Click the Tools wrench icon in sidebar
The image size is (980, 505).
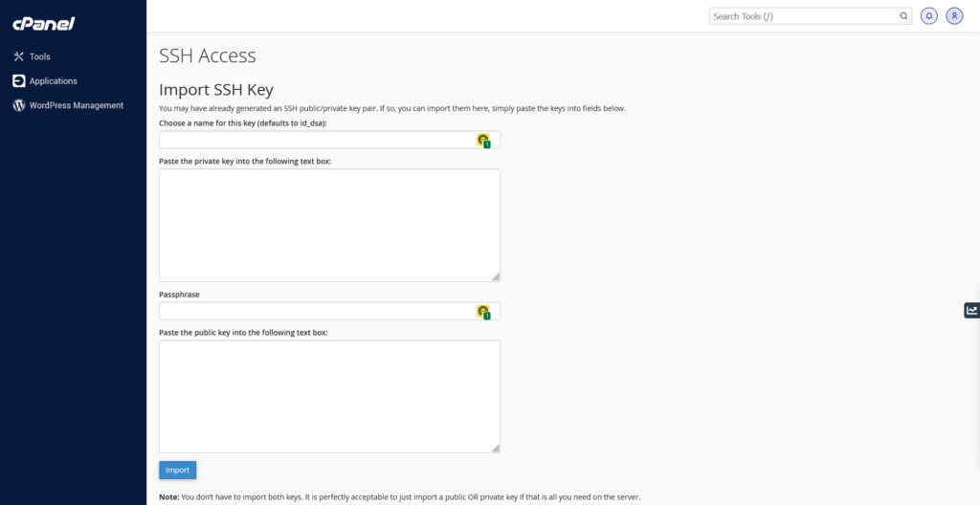tap(18, 56)
